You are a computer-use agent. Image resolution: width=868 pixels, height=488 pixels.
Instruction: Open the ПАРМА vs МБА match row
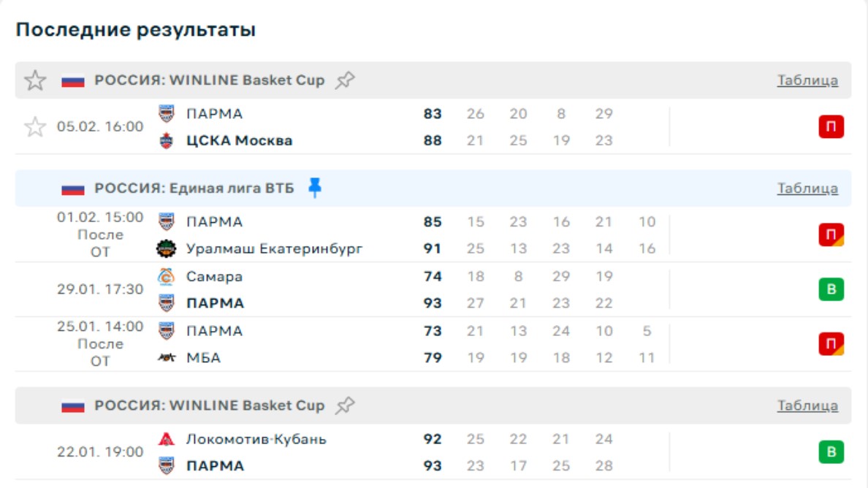pos(307,344)
